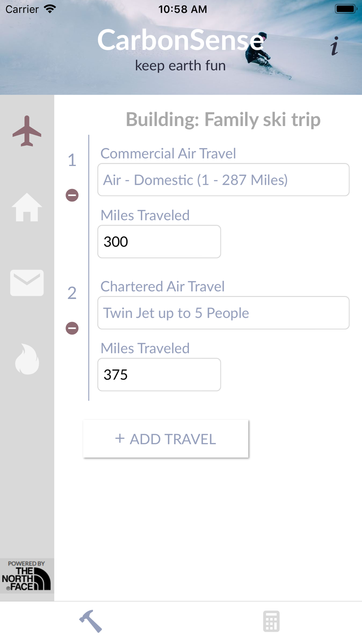This screenshot has height=644, width=362.
Task: Tap the Building: Family ski trip heading
Action: pos(223,120)
